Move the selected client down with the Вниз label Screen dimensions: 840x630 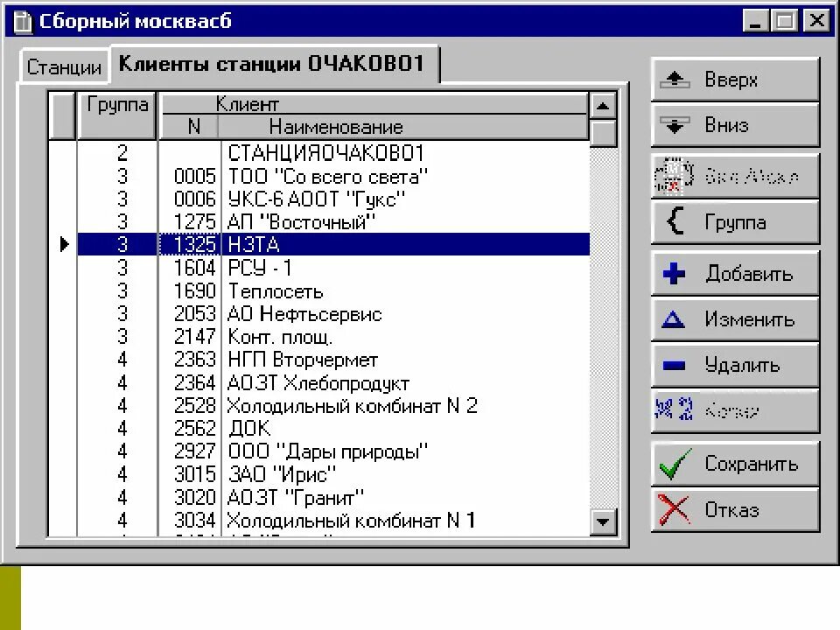tap(726, 125)
